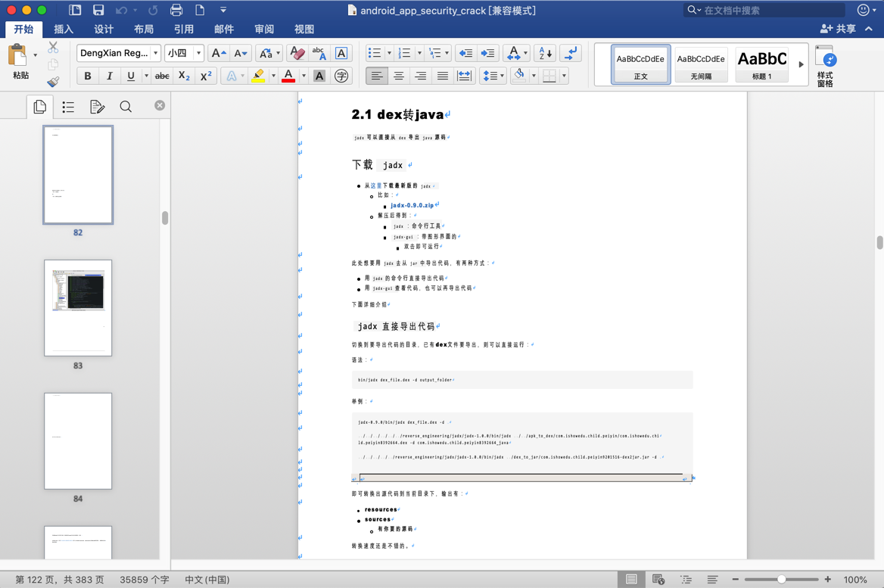
Task: Switch to 引用 tab
Action: coord(184,30)
